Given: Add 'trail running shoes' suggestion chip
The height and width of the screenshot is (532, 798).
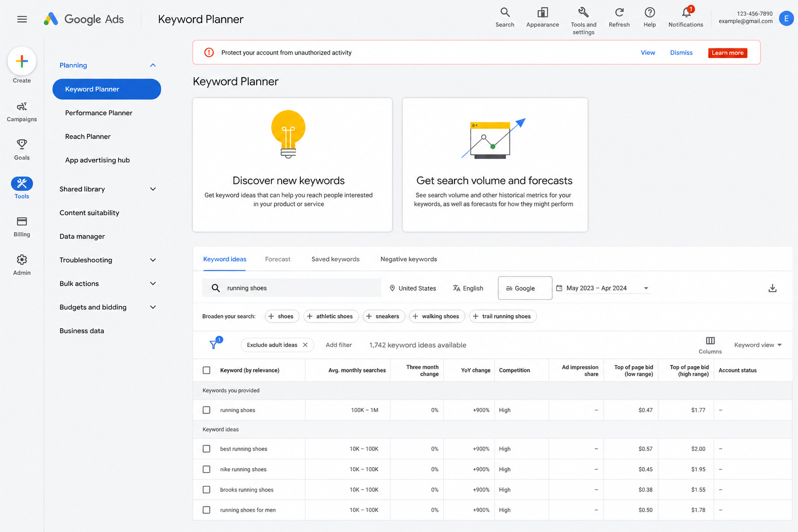Looking at the screenshot, I should point(503,316).
